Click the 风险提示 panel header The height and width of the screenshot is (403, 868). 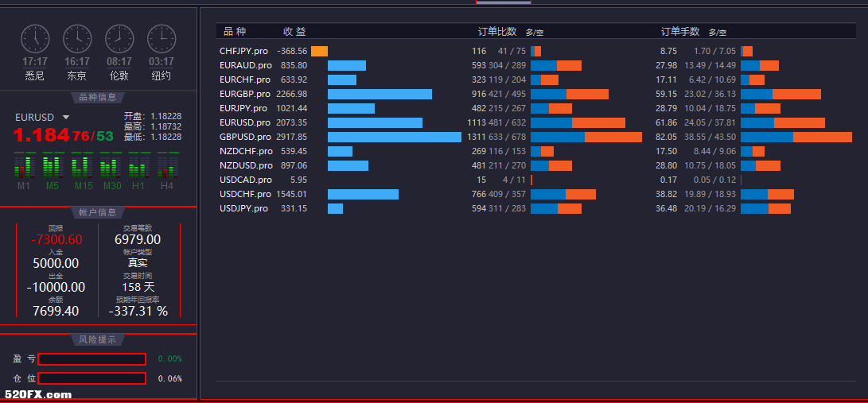pyautogui.click(x=98, y=339)
